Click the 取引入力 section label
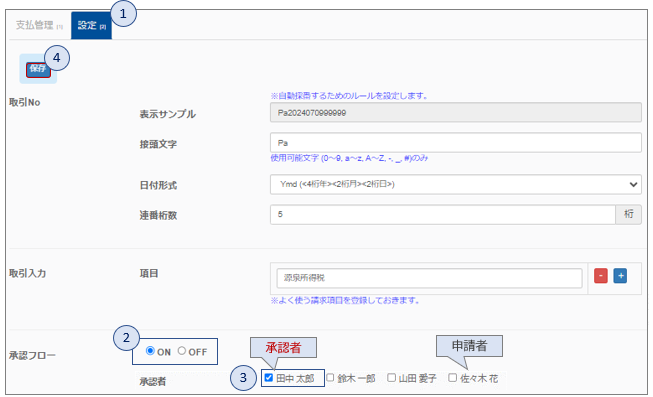 [27, 274]
